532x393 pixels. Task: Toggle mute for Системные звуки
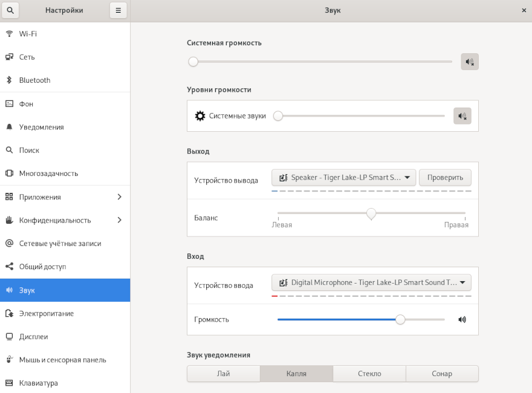[462, 116]
